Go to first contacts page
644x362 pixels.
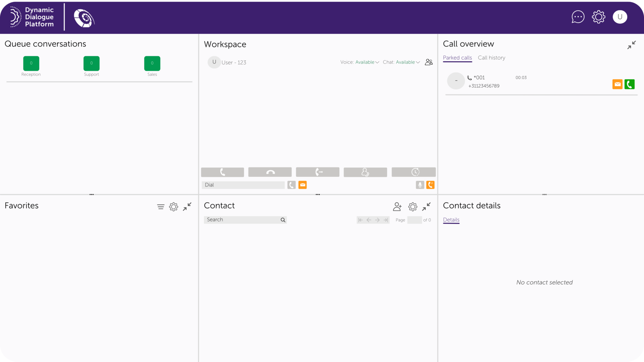[x=360, y=220]
